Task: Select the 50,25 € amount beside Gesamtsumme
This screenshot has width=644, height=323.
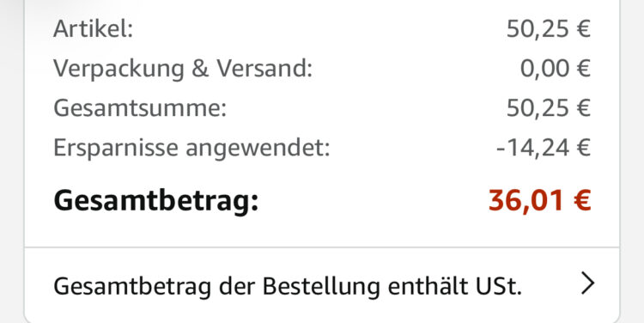Action: 549,108
